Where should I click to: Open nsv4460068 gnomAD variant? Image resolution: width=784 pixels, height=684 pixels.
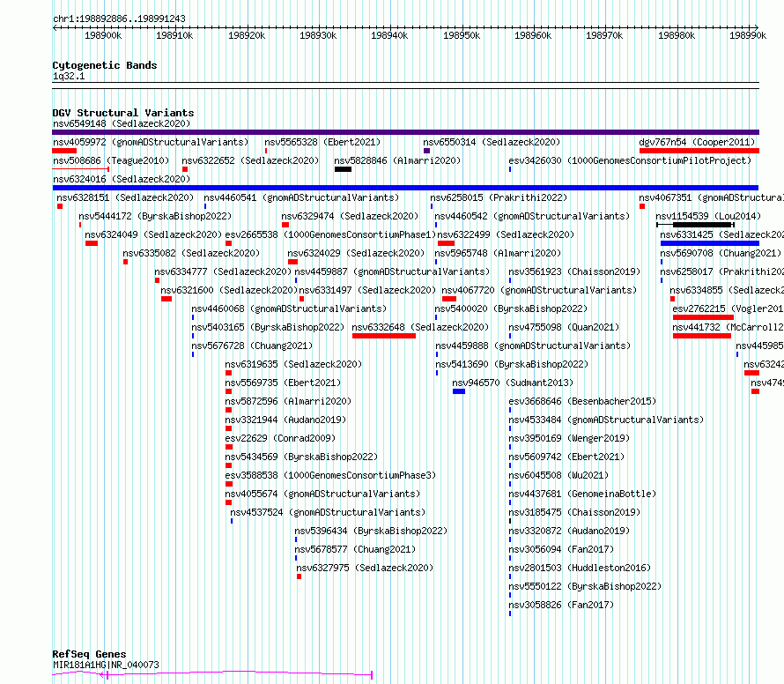[289, 309]
